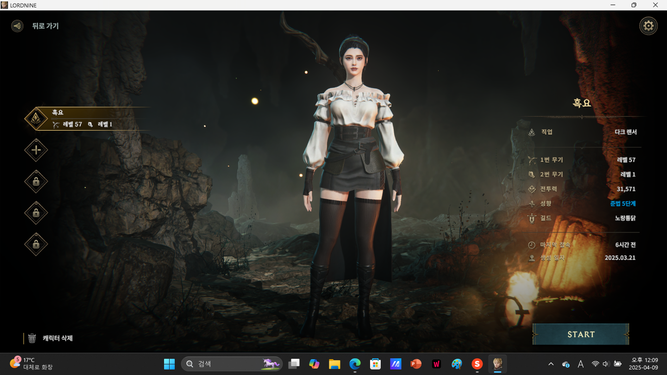Click the person icon for creation date
This screenshot has height=375, width=667.
click(532, 258)
